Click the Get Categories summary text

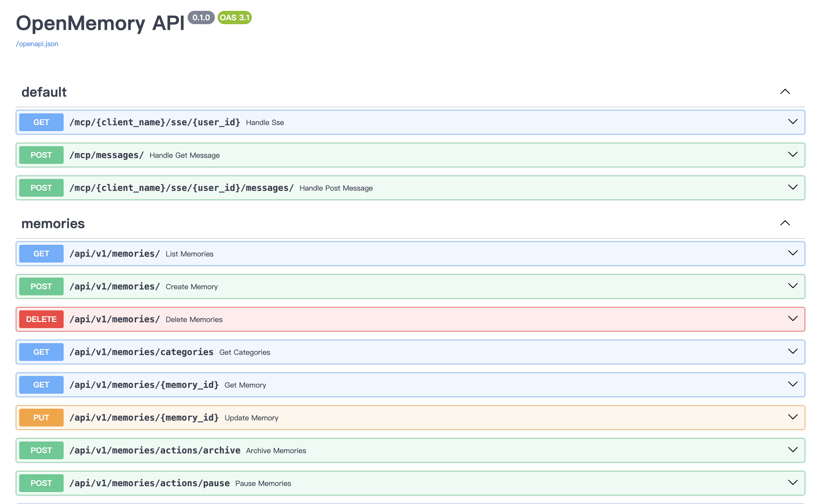(245, 352)
